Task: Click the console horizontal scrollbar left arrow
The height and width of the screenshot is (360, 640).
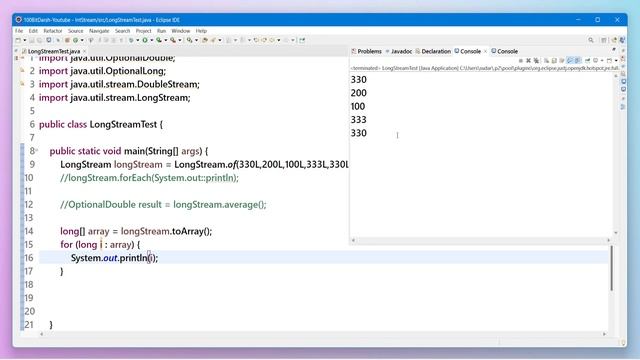Action: click(353, 240)
